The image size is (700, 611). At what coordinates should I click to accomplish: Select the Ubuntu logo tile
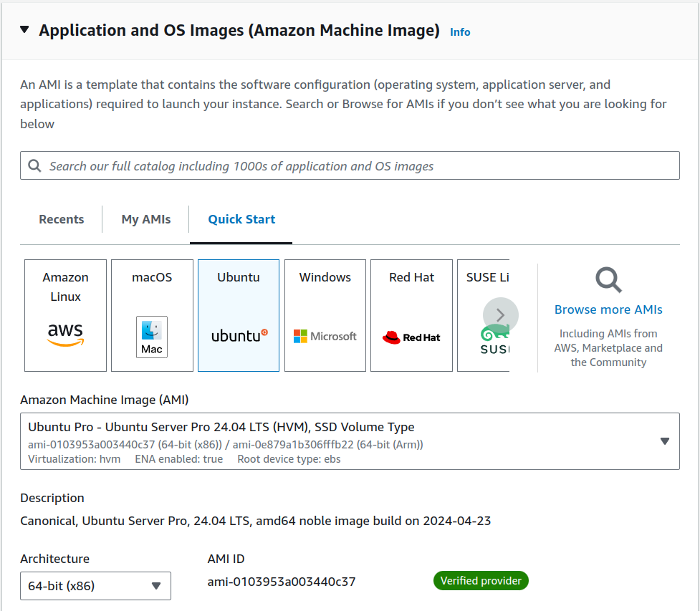click(239, 316)
